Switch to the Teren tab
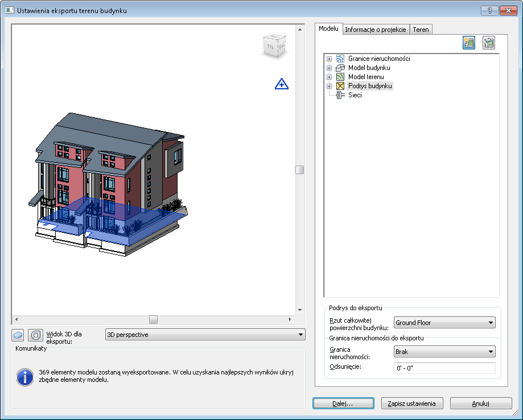The height and width of the screenshot is (420, 523). point(421,30)
